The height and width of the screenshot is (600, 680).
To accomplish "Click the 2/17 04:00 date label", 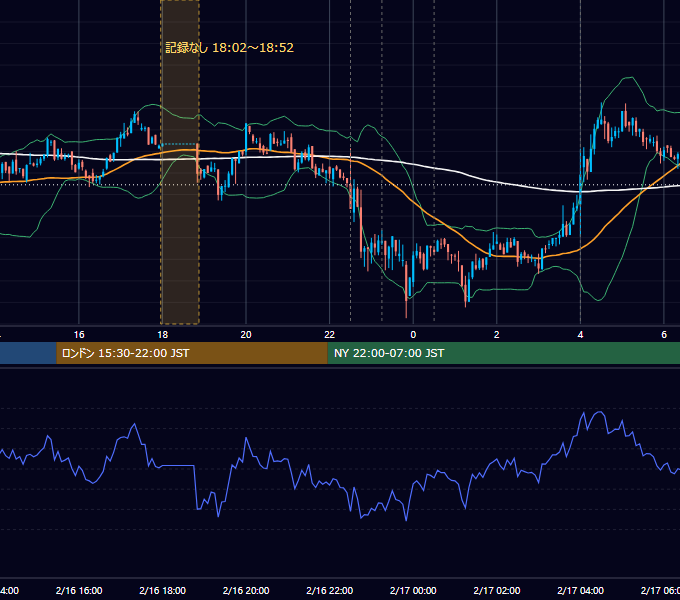I will tap(580, 590).
